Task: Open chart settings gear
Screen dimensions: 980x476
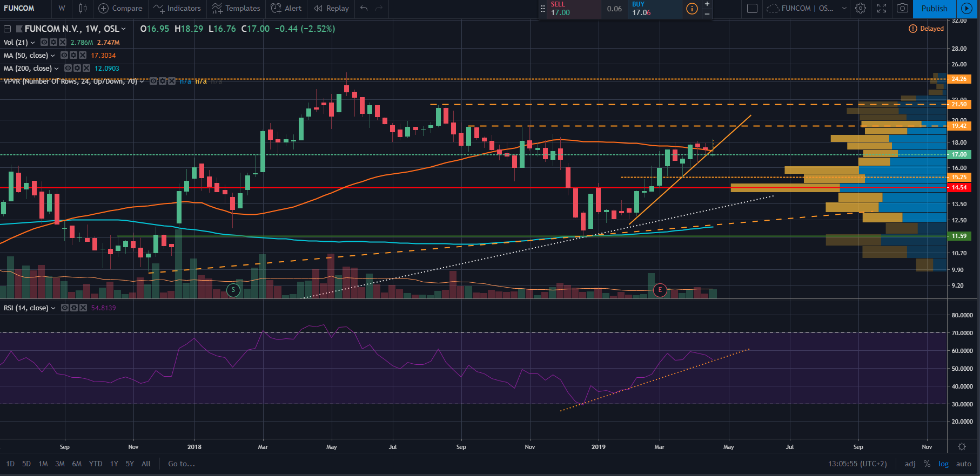Action: (x=861, y=8)
